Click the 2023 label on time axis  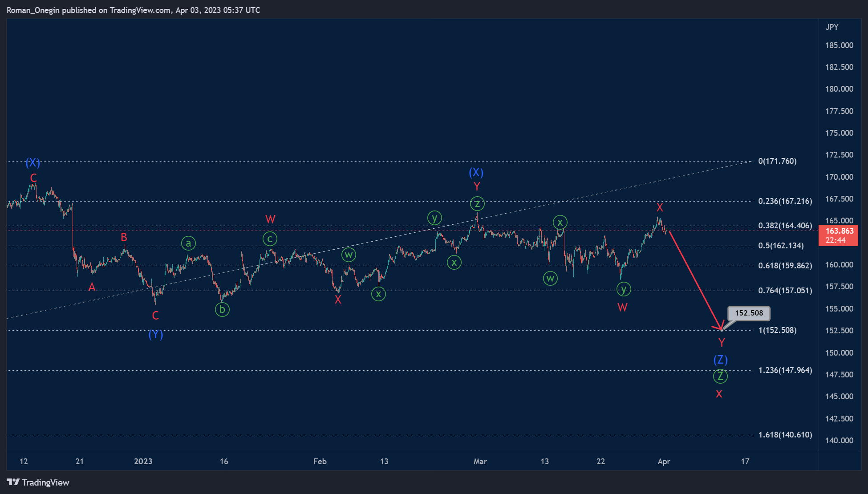tap(143, 462)
